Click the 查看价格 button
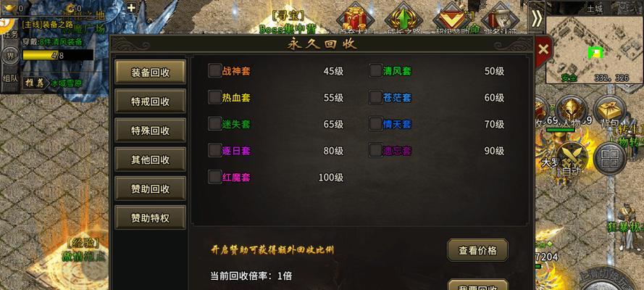Viewport: 644px width, 290px height. tap(477, 249)
